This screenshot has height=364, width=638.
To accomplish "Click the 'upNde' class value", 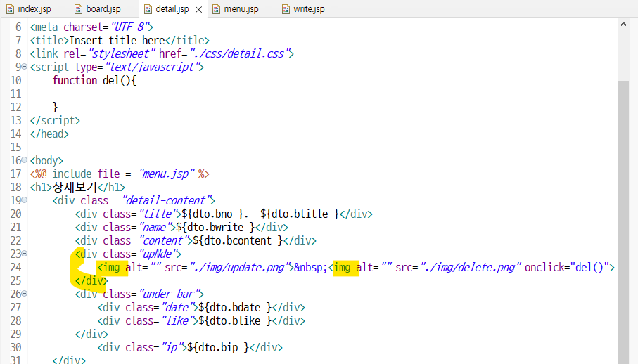I will click(x=158, y=254).
